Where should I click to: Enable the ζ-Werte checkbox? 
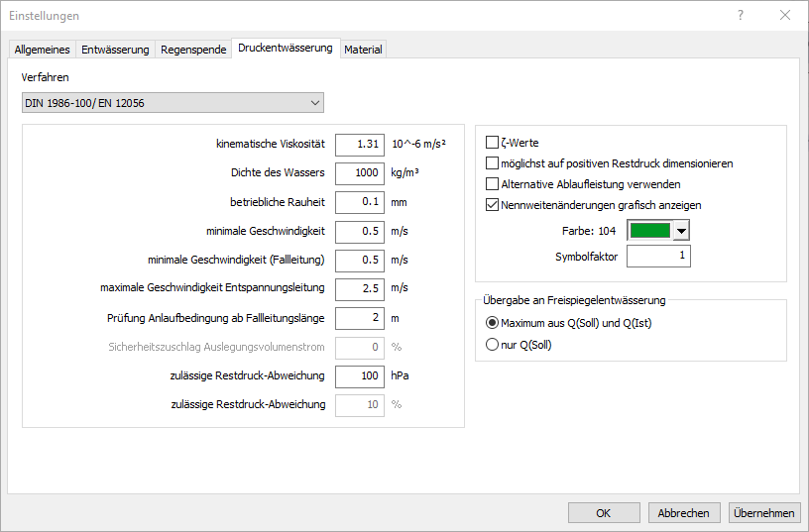click(492, 143)
